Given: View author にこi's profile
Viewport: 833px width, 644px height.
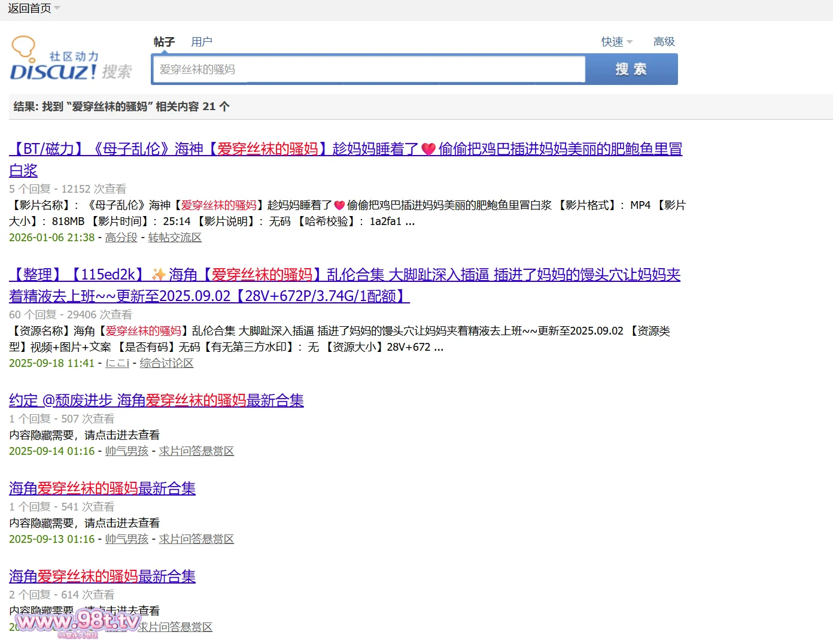Looking at the screenshot, I should pyautogui.click(x=117, y=363).
